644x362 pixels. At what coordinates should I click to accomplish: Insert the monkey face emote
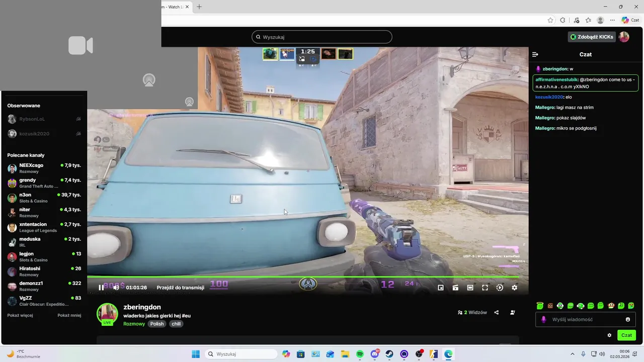click(611, 306)
